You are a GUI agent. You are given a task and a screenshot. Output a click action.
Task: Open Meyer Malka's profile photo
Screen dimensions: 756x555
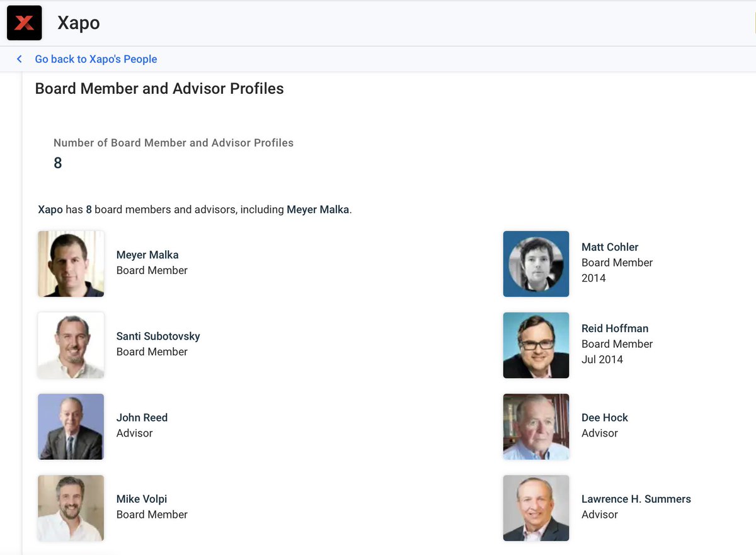(x=71, y=263)
